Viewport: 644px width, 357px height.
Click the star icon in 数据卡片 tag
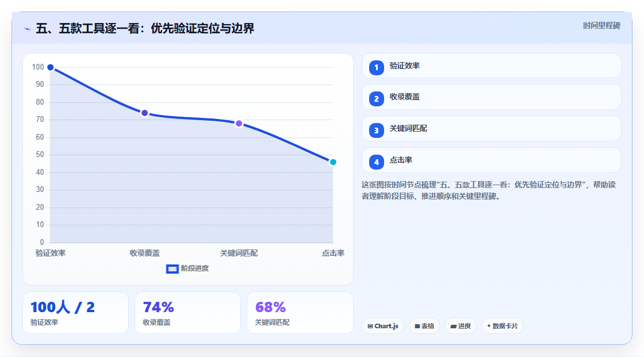pyautogui.click(x=489, y=326)
